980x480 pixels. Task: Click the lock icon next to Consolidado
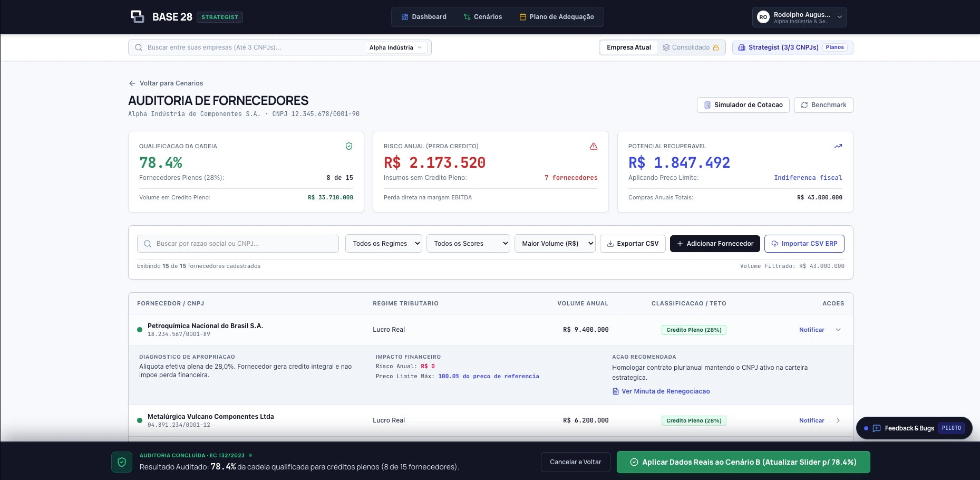(x=716, y=47)
